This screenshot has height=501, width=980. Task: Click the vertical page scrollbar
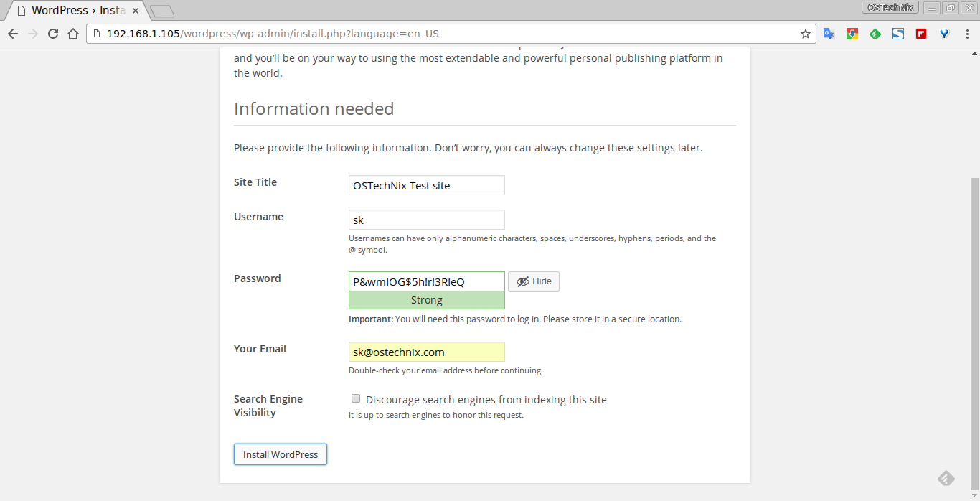click(x=974, y=334)
